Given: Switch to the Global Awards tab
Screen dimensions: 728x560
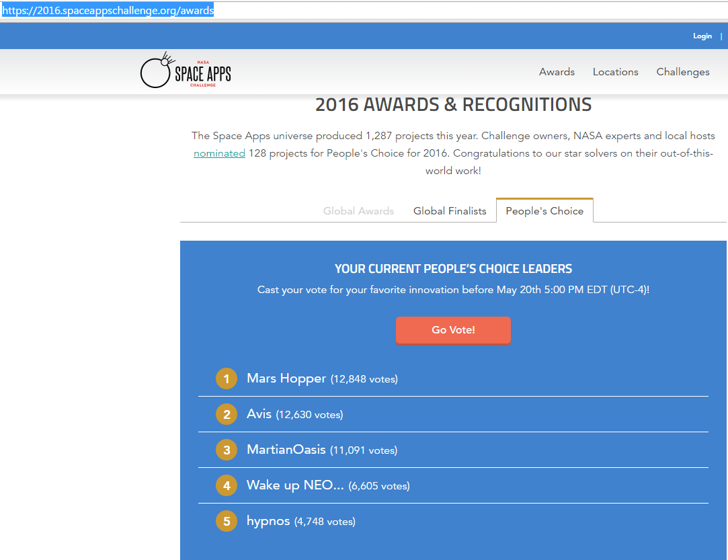Looking at the screenshot, I should coord(358,211).
